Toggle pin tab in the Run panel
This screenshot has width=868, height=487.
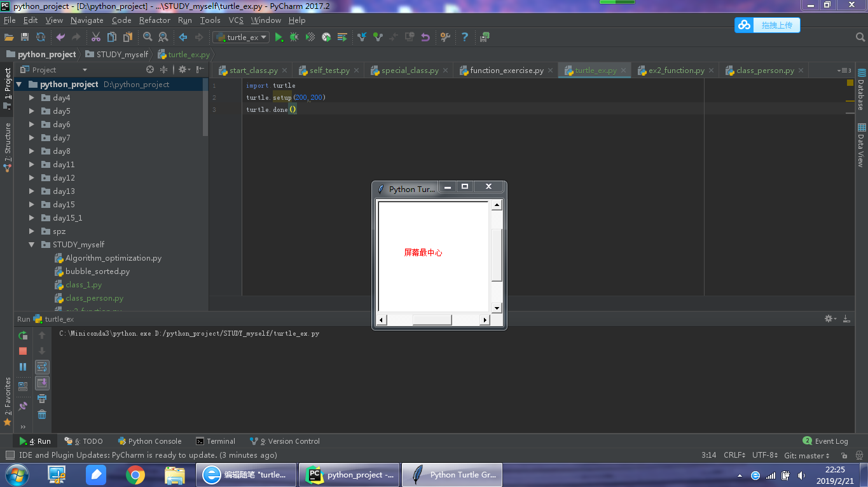tap(23, 406)
